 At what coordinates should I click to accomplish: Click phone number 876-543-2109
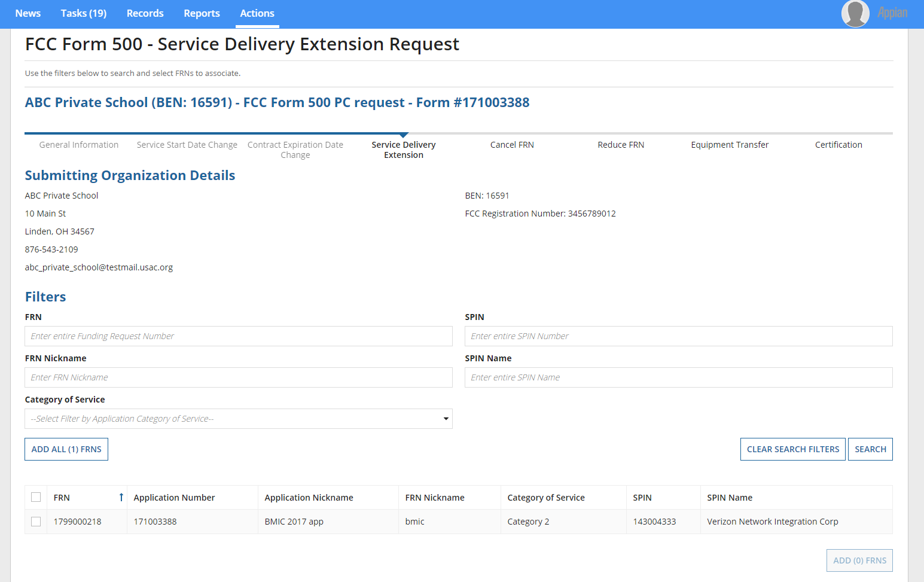click(x=51, y=249)
